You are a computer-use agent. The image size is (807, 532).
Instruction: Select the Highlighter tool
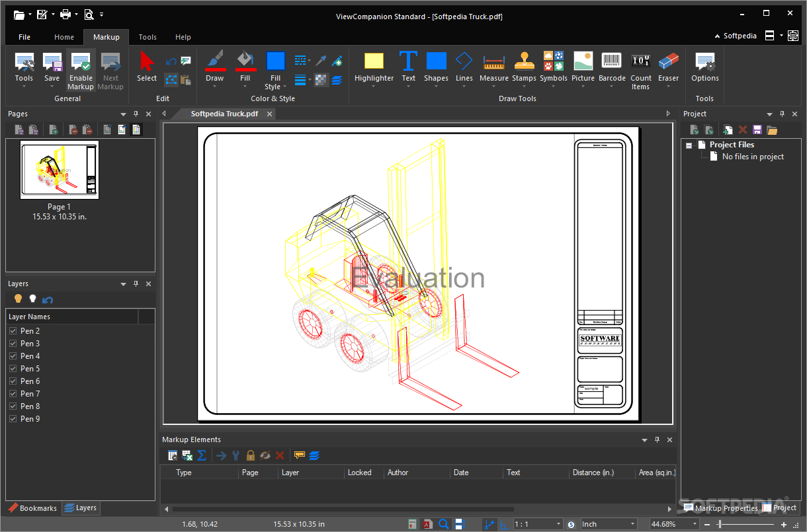374,69
